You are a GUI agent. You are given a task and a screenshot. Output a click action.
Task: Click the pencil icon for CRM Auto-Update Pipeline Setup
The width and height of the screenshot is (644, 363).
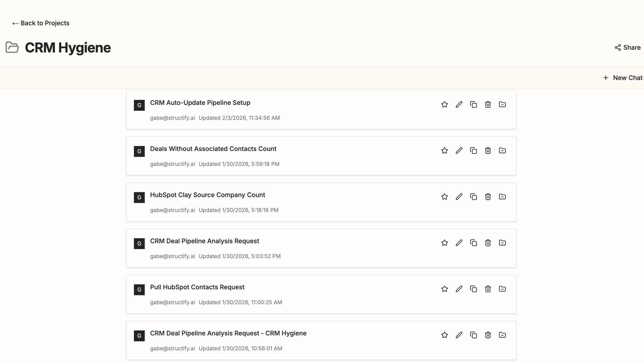(459, 105)
